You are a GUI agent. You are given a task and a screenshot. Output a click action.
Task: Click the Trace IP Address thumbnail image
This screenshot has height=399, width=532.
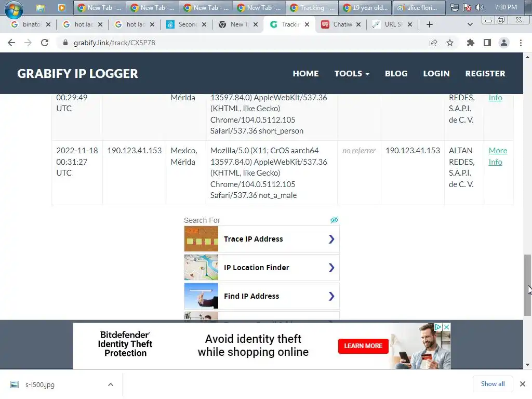[x=201, y=239]
